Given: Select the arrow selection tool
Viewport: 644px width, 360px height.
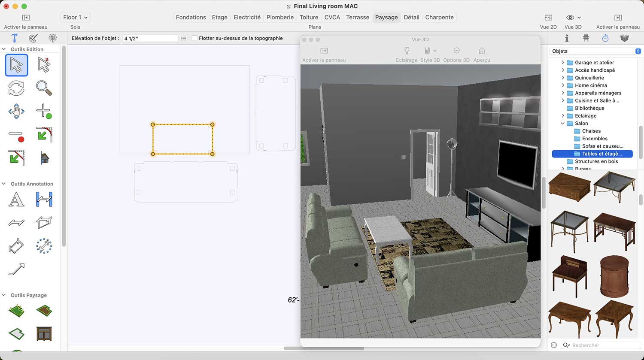Looking at the screenshot, I should (16, 65).
